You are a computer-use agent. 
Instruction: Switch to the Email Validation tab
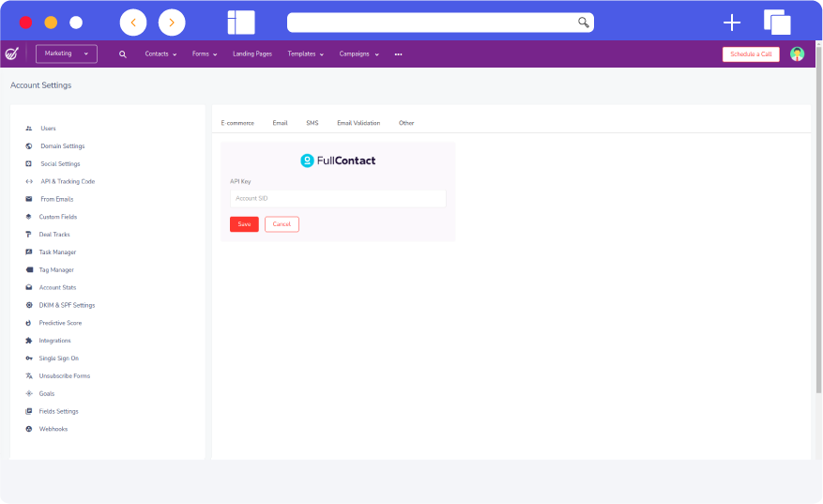tap(358, 123)
